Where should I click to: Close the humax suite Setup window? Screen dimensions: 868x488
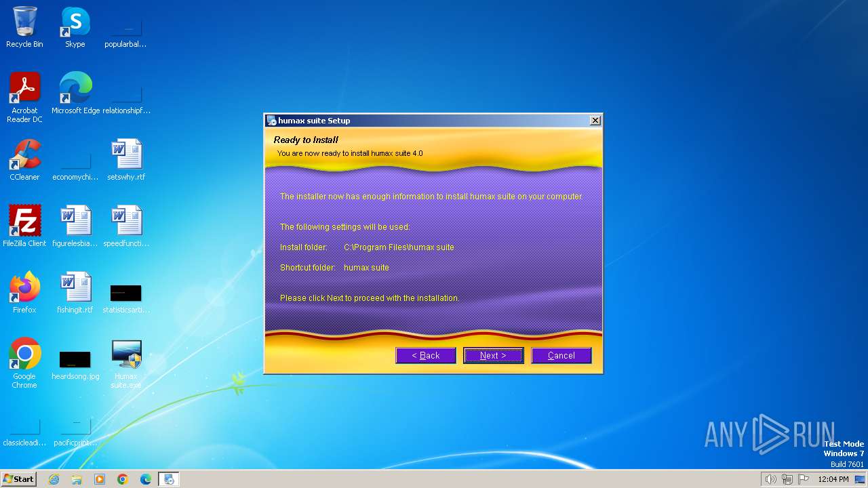pos(595,121)
